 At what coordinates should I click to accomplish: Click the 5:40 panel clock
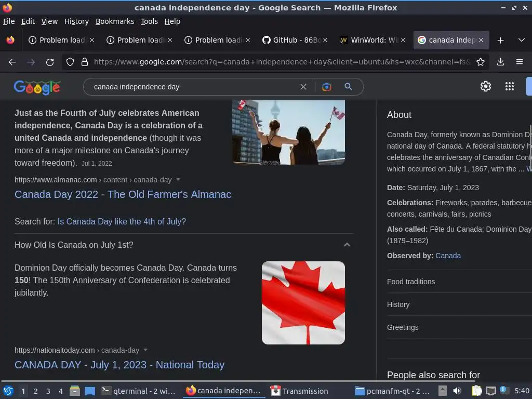pos(522,391)
